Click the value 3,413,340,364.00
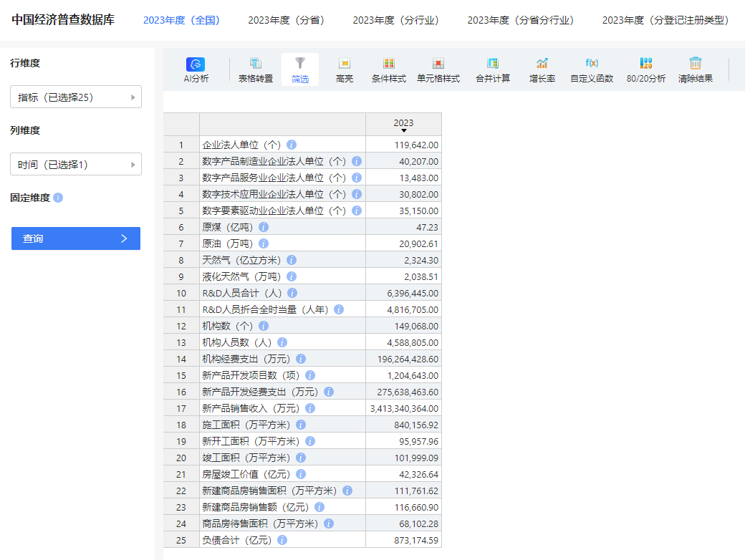The width and height of the screenshot is (745, 560). click(404, 408)
